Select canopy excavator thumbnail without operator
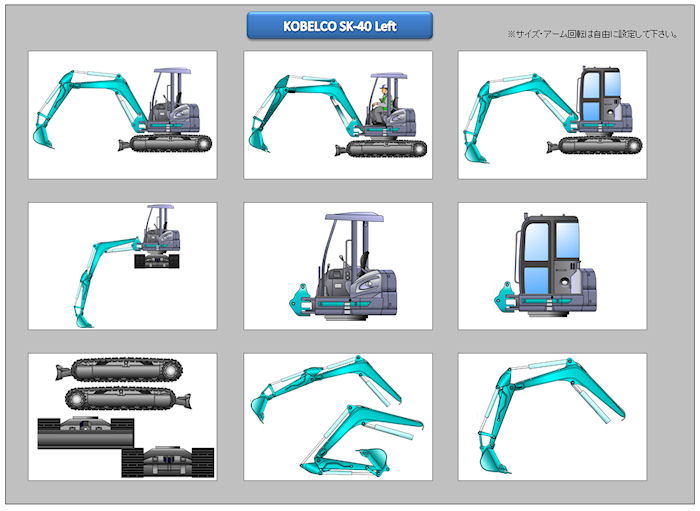This screenshot has height=511, width=700. (123, 115)
